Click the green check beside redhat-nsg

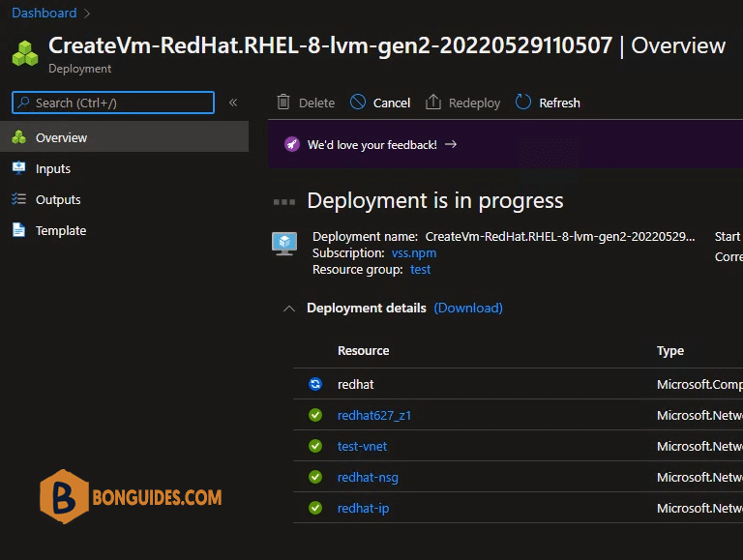pos(315,477)
